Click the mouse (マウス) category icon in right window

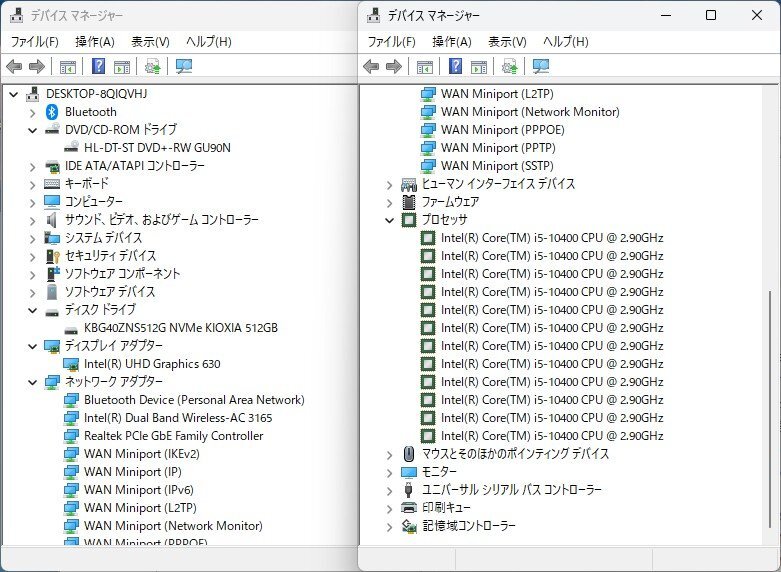[408, 454]
